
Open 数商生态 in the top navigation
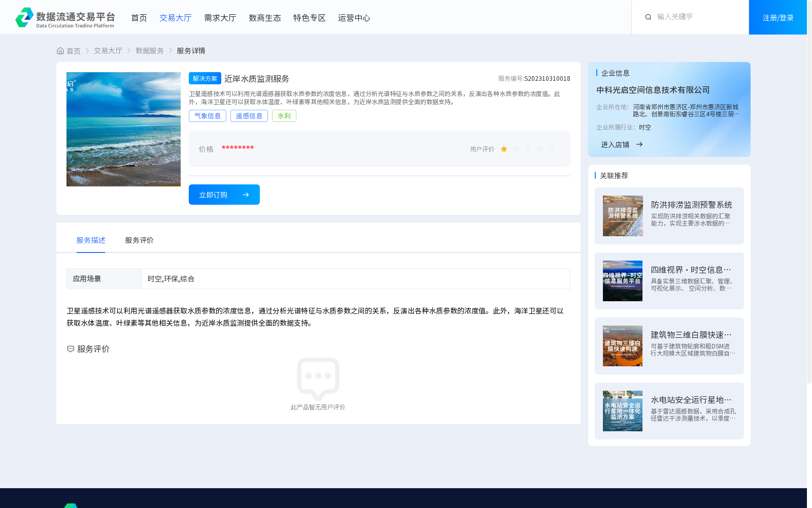265,18
